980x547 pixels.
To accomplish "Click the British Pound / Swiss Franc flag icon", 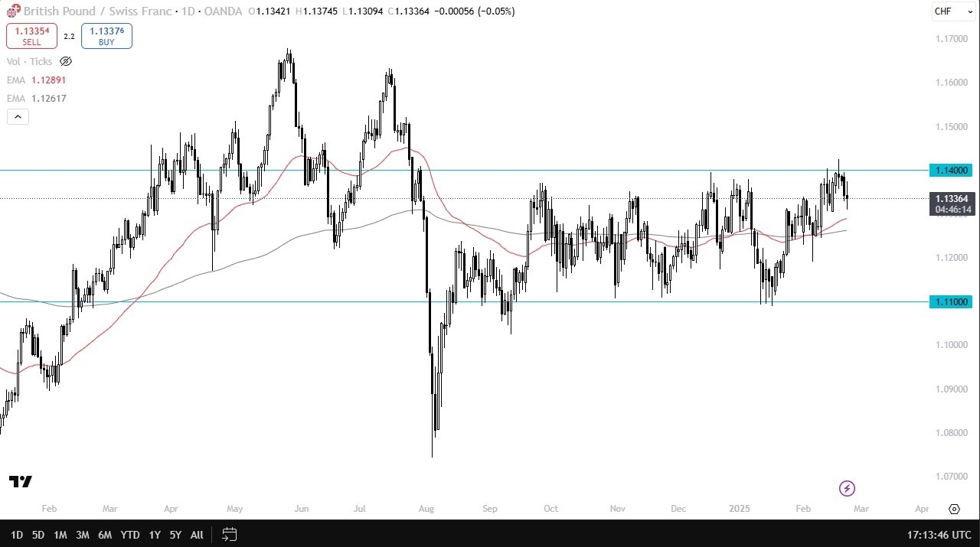I will [12, 11].
